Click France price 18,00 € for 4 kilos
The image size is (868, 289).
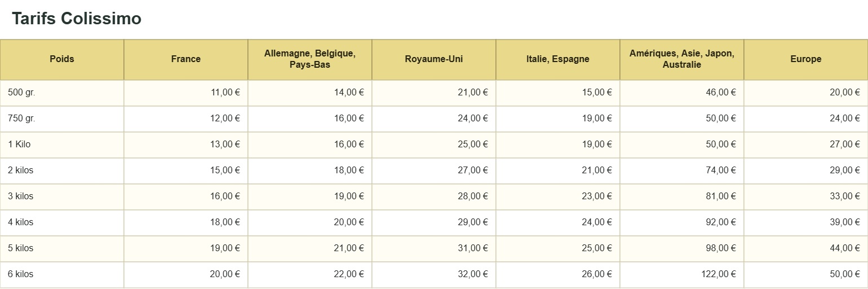pyautogui.click(x=186, y=222)
